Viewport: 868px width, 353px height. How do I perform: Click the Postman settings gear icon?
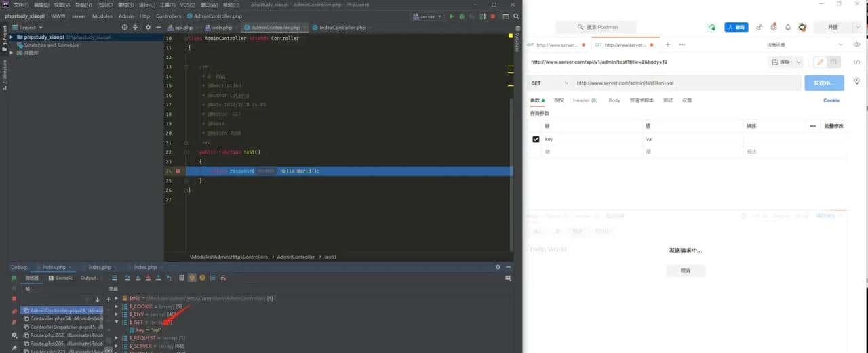(x=774, y=27)
